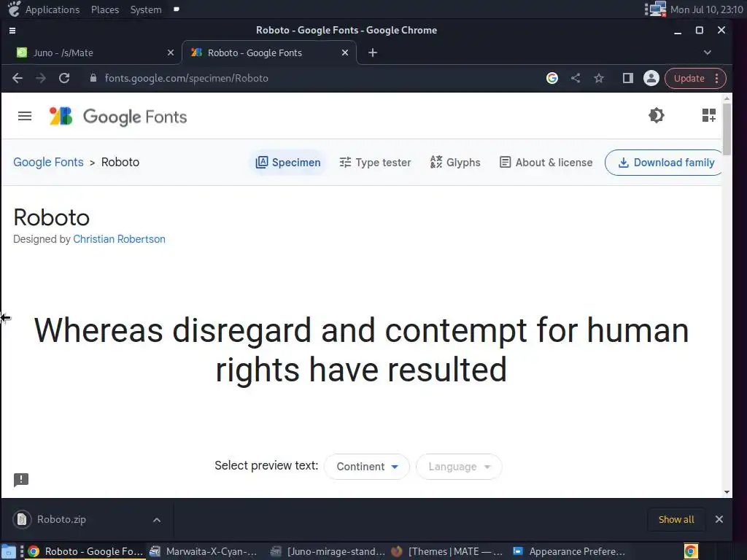Open the System menu
This screenshot has width=747, height=560.
pyautogui.click(x=146, y=9)
